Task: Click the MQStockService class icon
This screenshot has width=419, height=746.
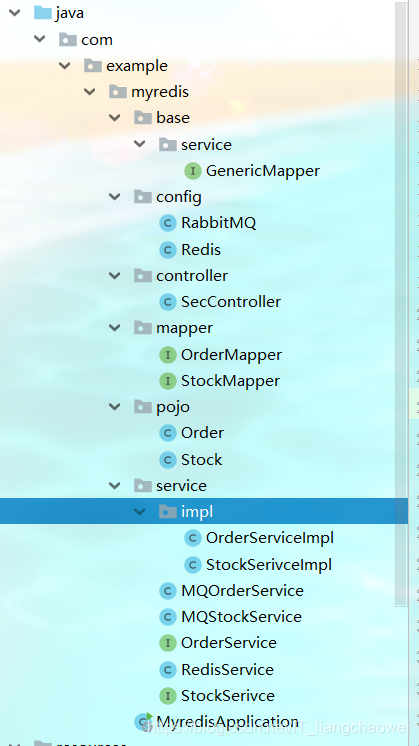Action: (x=167, y=617)
